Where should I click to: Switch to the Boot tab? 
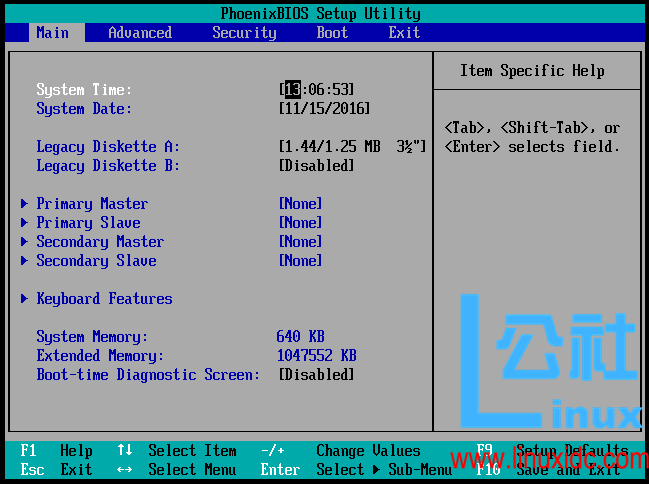332,33
